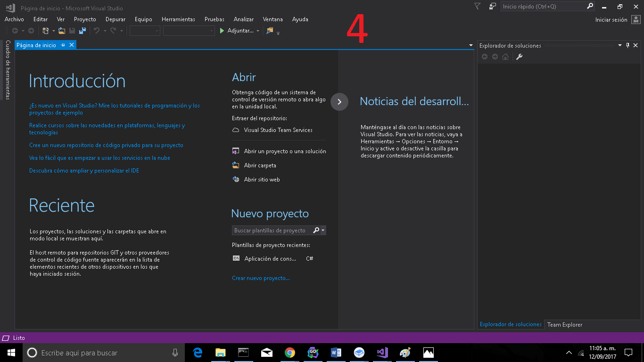Switch to the Team Explorer tab
This screenshot has width=644, height=362.
click(565, 325)
